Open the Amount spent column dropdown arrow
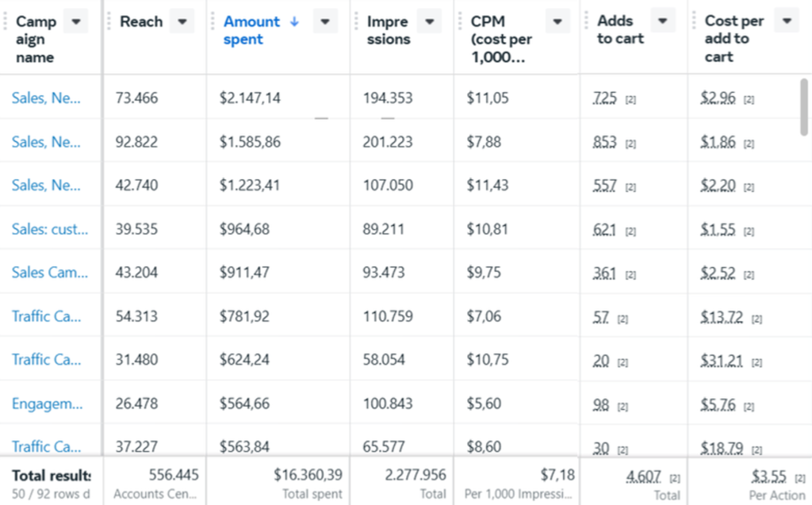The height and width of the screenshot is (505, 812). [x=325, y=21]
